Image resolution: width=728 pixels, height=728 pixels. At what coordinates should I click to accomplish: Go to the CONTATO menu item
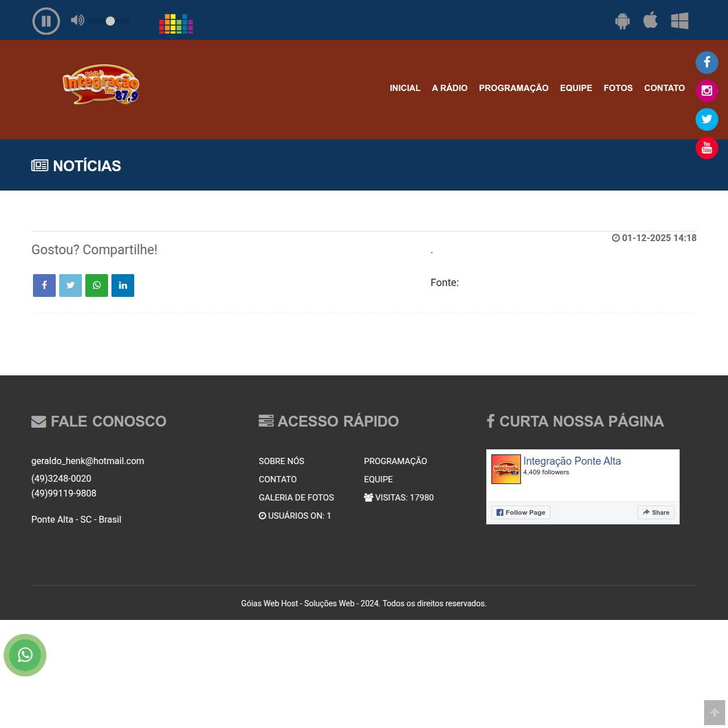(x=664, y=88)
